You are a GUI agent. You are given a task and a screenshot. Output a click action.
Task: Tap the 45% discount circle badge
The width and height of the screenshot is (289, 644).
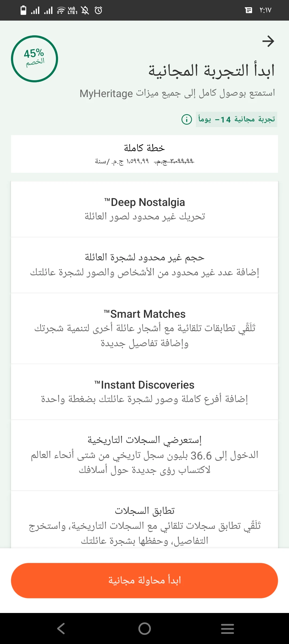(x=35, y=59)
